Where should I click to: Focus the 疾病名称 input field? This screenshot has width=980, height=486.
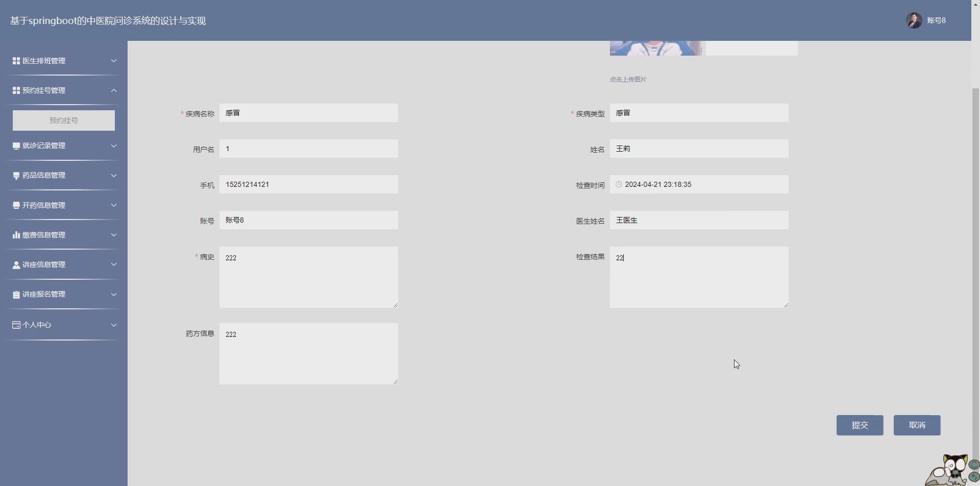tap(309, 113)
